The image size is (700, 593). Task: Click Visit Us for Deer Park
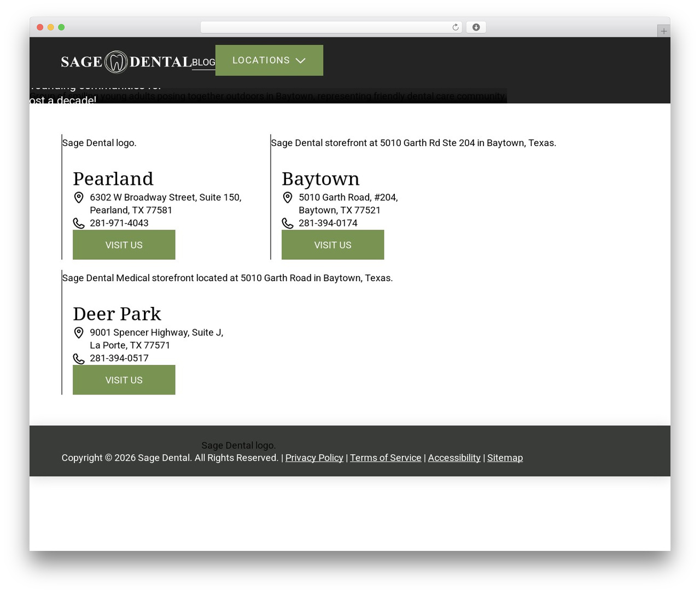point(124,380)
